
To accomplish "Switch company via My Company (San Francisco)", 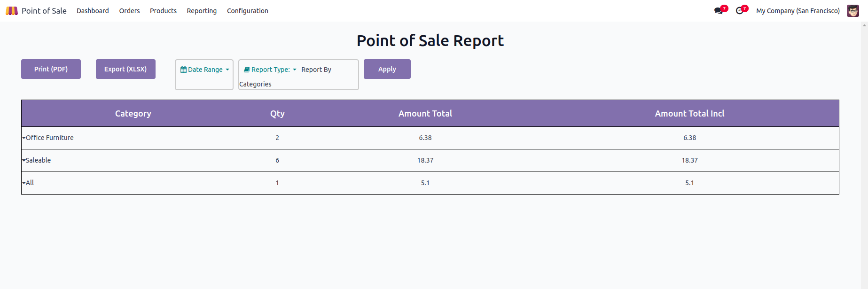I will pos(798,11).
